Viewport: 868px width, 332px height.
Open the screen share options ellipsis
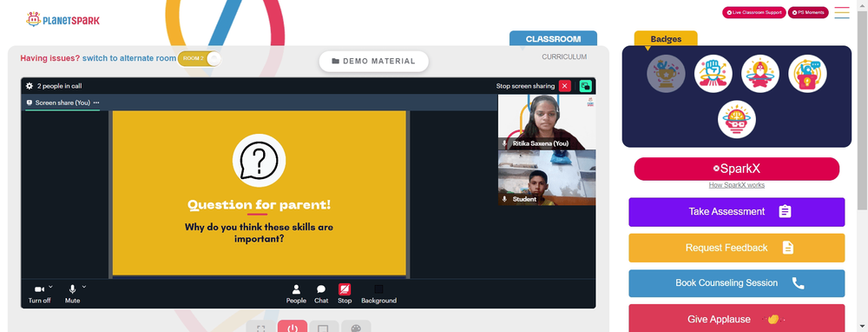click(96, 103)
